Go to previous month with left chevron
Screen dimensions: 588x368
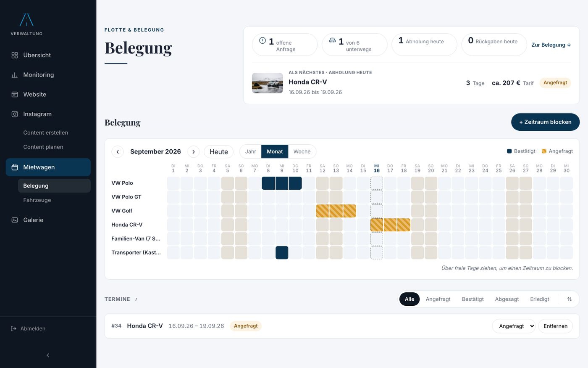tap(118, 152)
